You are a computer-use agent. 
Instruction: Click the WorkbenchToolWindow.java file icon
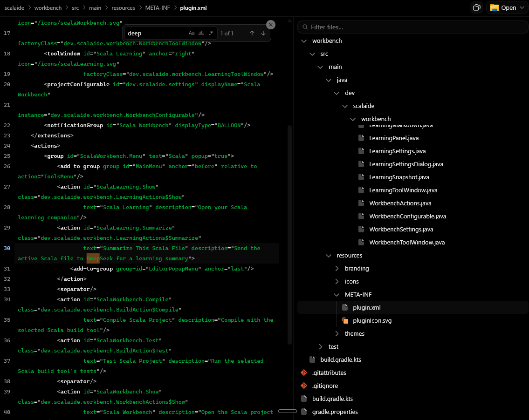[x=361, y=242]
